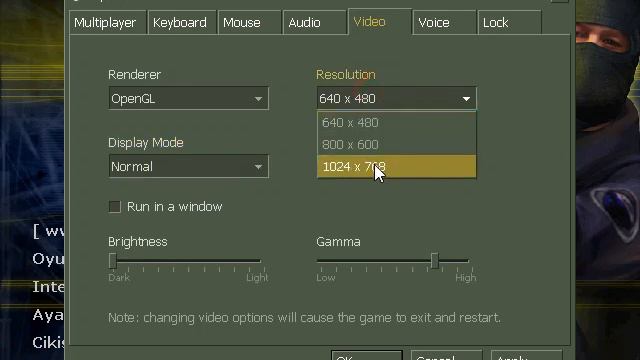The width and height of the screenshot is (640, 360).
Task: Choose 640 x 480 in resolution list
Action: [397, 122]
